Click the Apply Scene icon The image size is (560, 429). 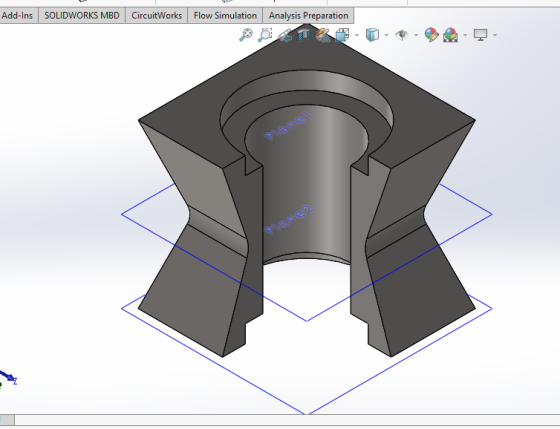[x=450, y=35]
